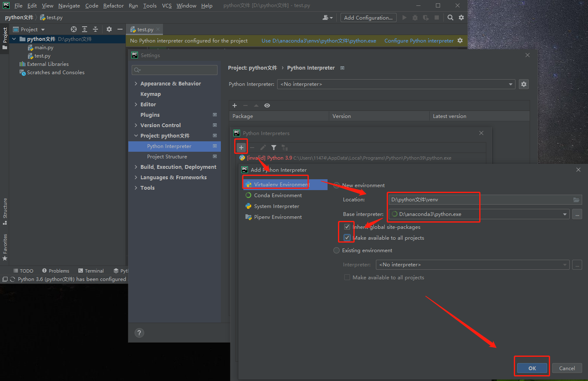
Task: Select Keymap in Settings tree
Action: tap(150, 94)
